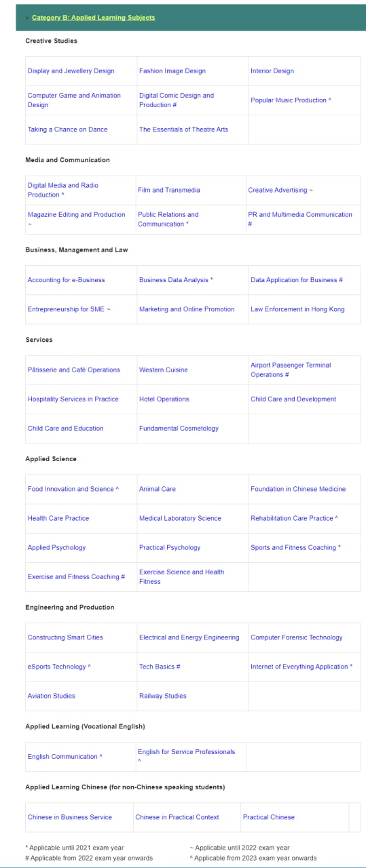Open Chinese in Practical Context link

point(177,816)
